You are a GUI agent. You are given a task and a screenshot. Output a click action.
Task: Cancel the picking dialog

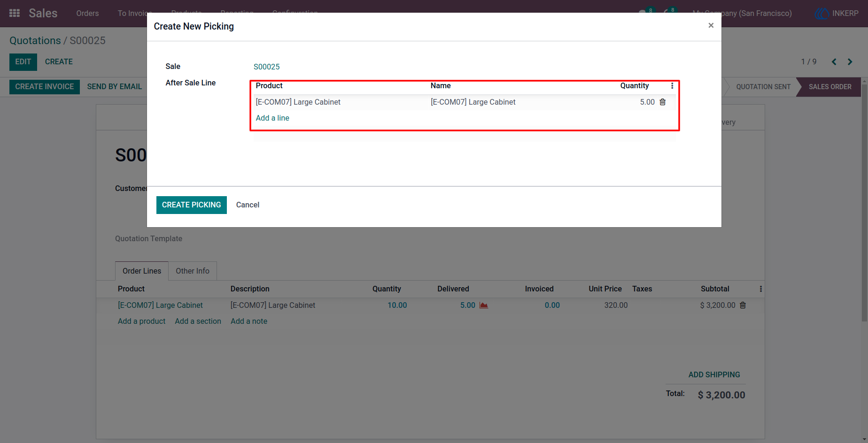(x=248, y=205)
